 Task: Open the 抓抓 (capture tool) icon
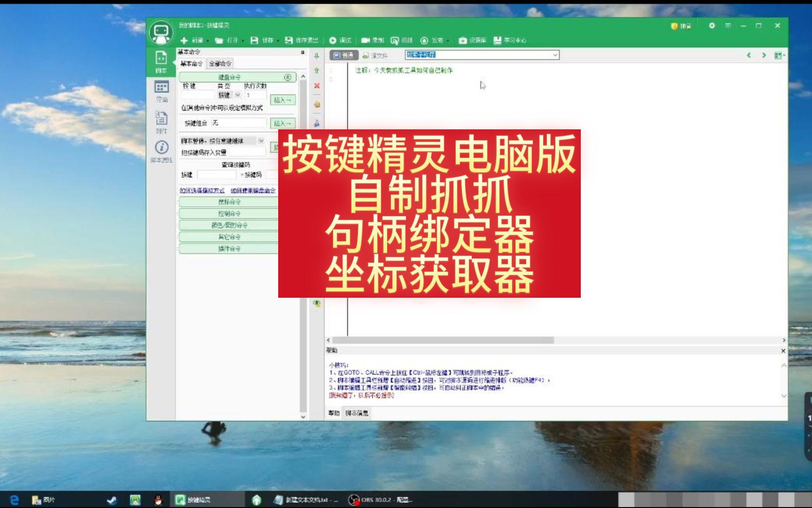click(x=395, y=40)
